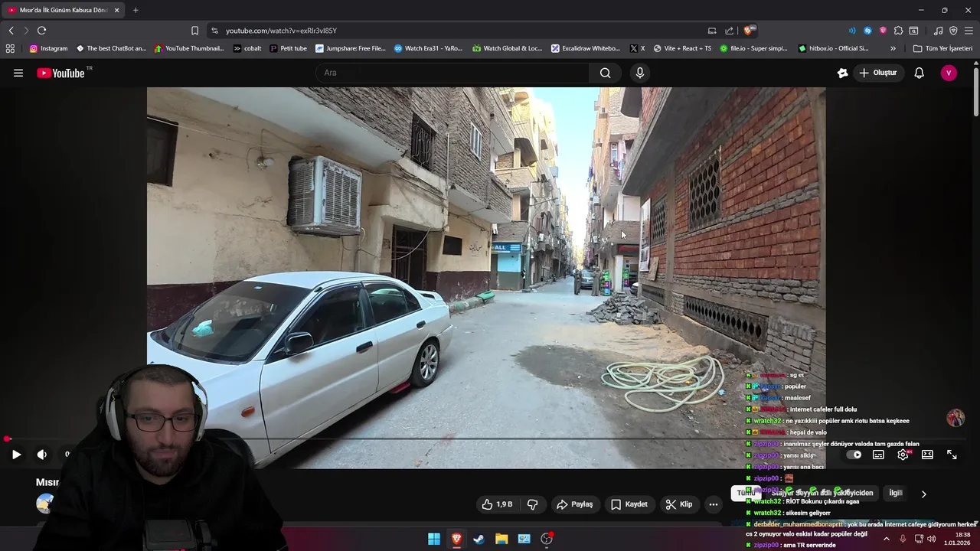Go back in the browser
This screenshot has height=551, width=980.
(x=11, y=31)
